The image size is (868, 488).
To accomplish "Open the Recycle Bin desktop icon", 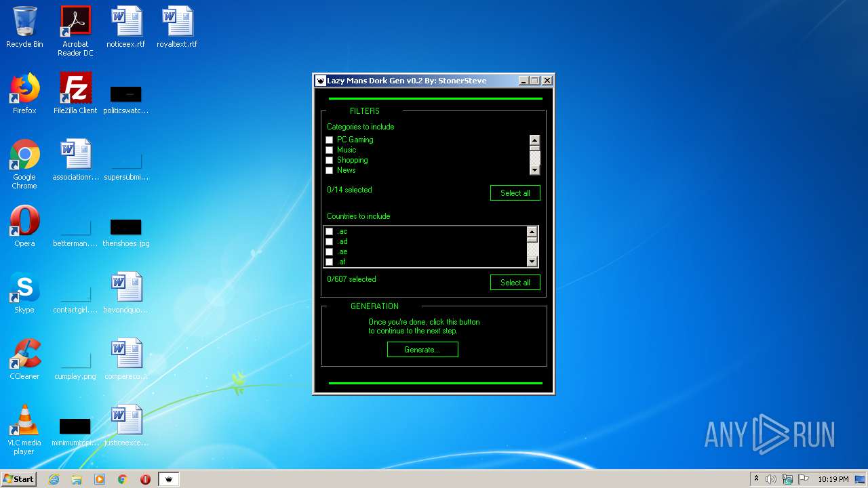I will tap(24, 27).
